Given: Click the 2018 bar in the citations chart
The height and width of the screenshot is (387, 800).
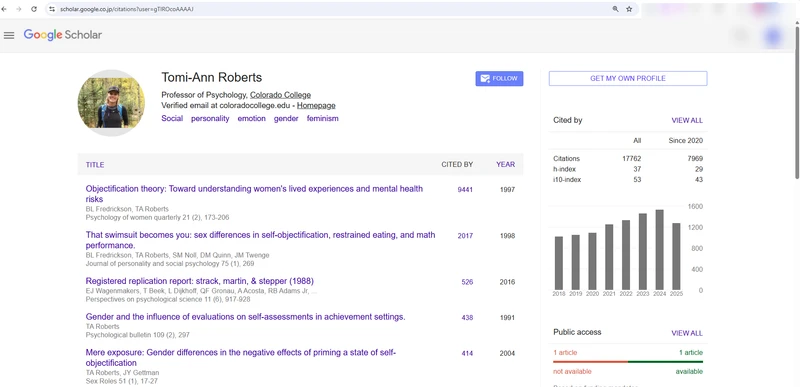Looking at the screenshot, I should tap(559, 263).
